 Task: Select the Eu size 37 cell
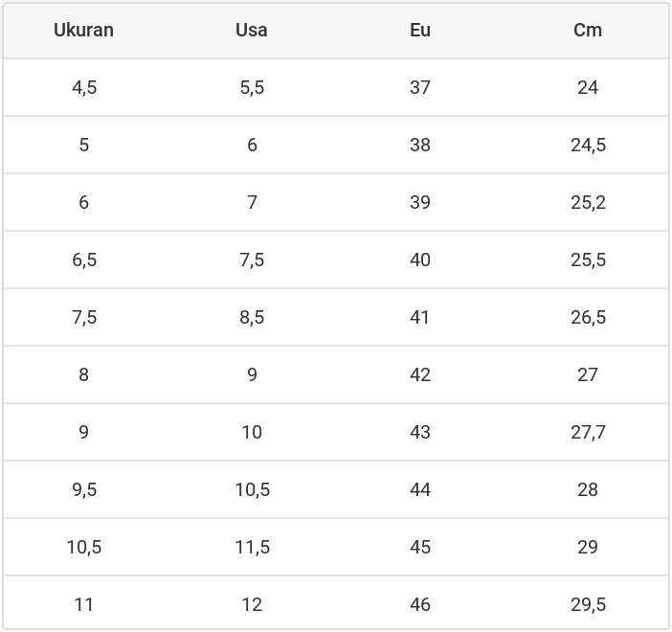coord(420,87)
